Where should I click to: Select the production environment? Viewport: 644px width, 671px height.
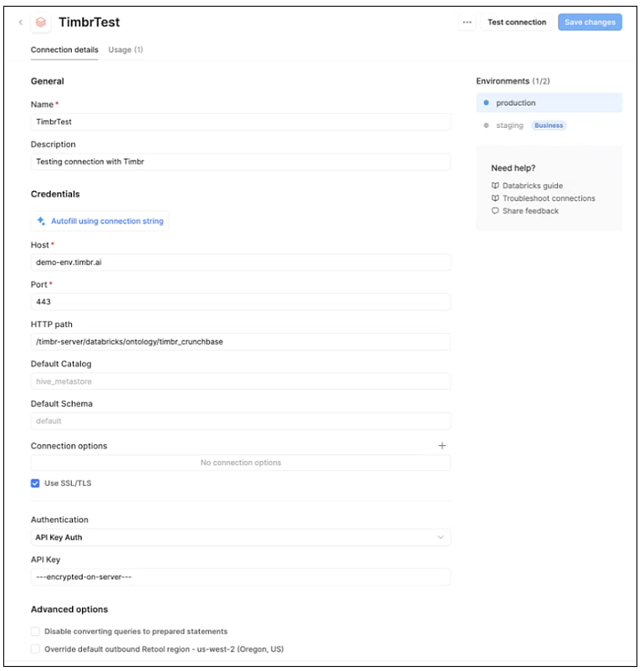(516, 102)
